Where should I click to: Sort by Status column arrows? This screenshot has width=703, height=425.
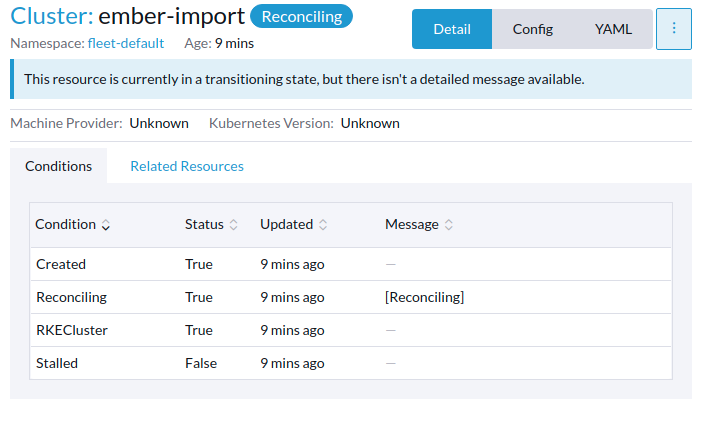point(234,225)
